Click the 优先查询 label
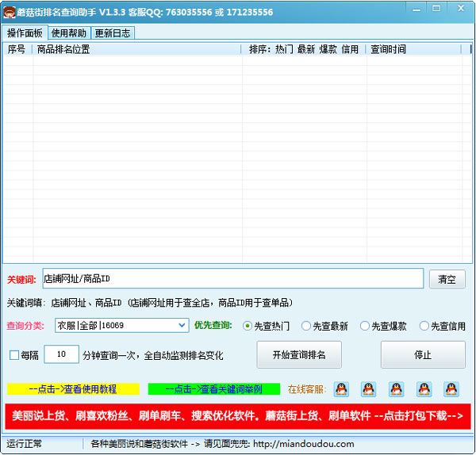Image resolution: width=476 pixels, height=455 pixels. [x=213, y=325]
